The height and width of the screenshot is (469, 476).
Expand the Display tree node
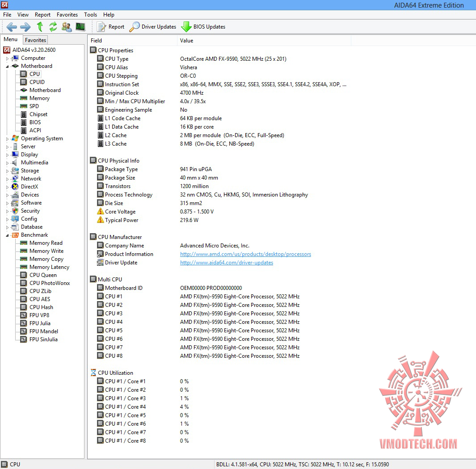[7, 155]
